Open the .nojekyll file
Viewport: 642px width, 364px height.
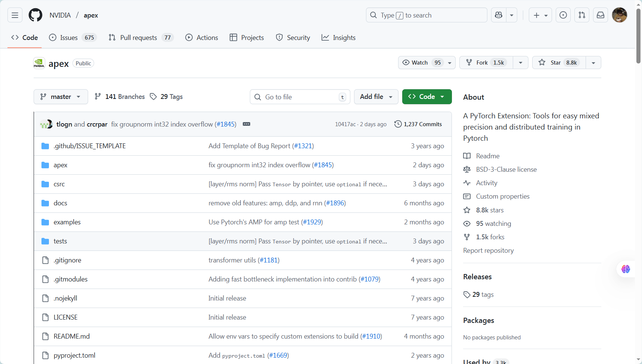click(65, 298)
